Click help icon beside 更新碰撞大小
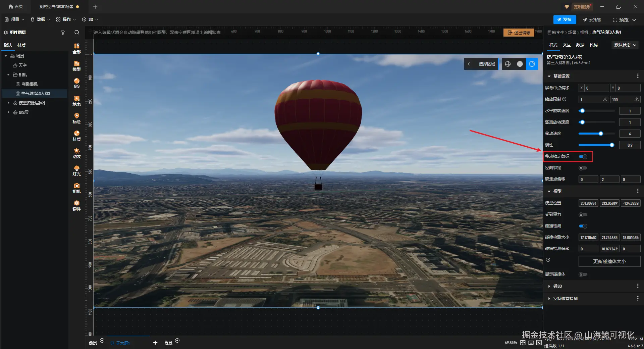 548,260
